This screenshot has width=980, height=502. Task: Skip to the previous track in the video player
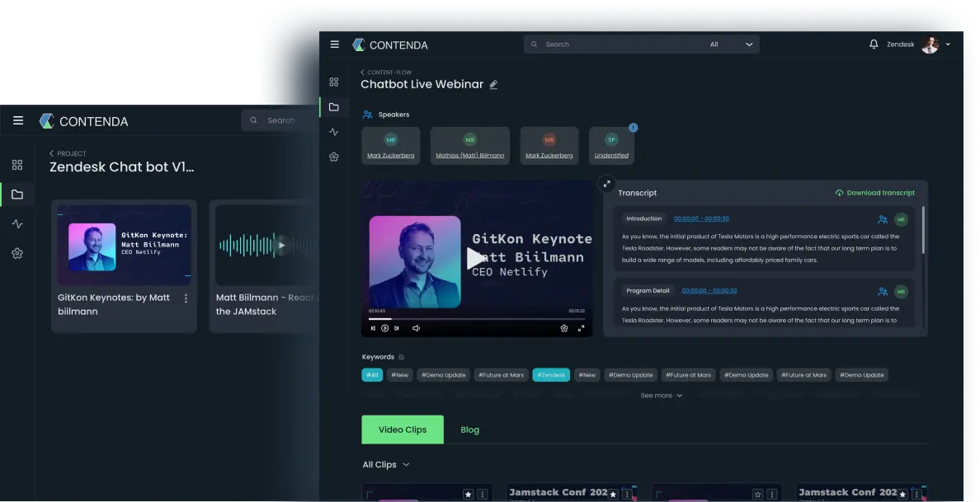pyautogui.click(x=373, y=328)
